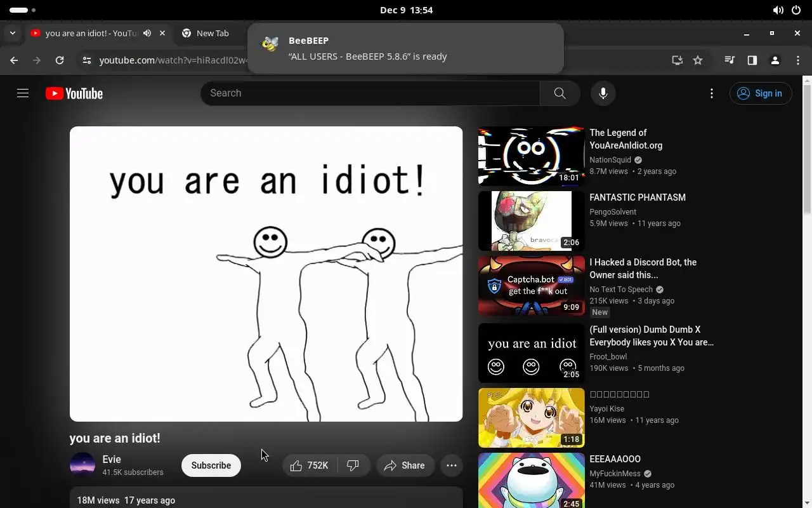Click the Froot_bowl channel name
Screen dimensions: 812x508
pyautogui.click(x=608, y=357)
